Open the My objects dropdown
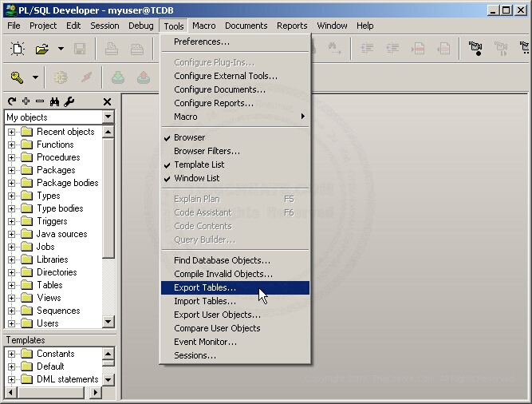Image resolution: width=532 pixels, height=404 pixels. 108,117
